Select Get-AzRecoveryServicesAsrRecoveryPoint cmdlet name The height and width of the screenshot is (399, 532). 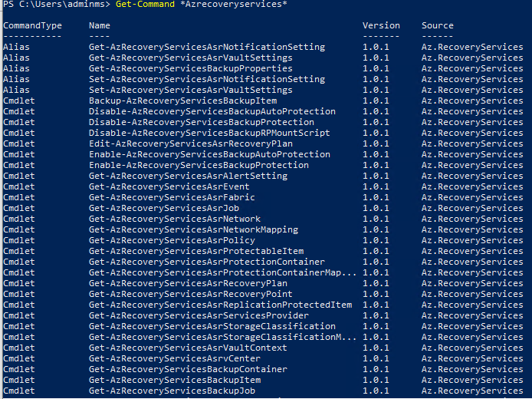point(191,295)
